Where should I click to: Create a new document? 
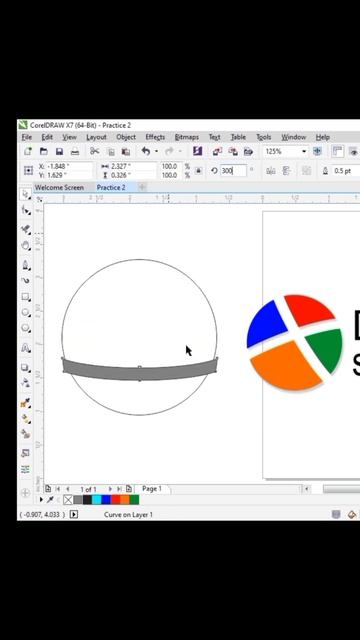27,151
